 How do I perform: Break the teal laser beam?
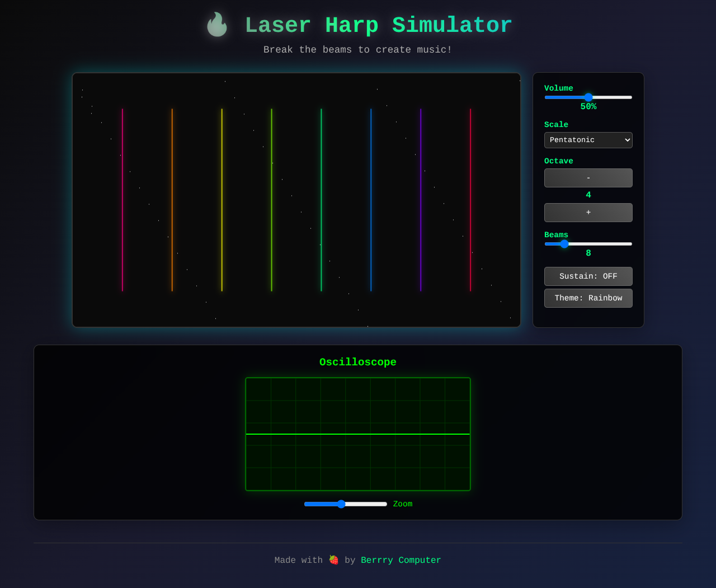(x=321, y=199)
